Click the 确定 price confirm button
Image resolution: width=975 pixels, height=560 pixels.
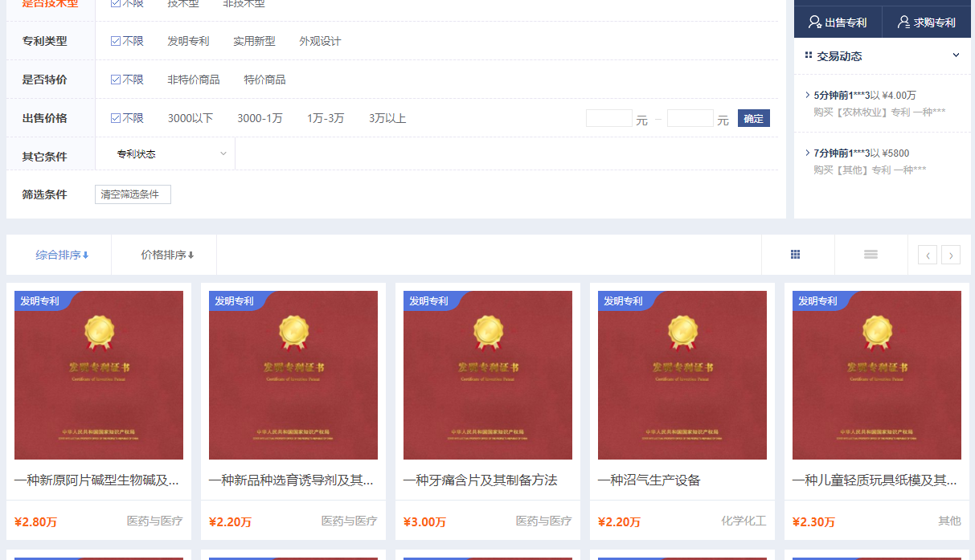753,118
